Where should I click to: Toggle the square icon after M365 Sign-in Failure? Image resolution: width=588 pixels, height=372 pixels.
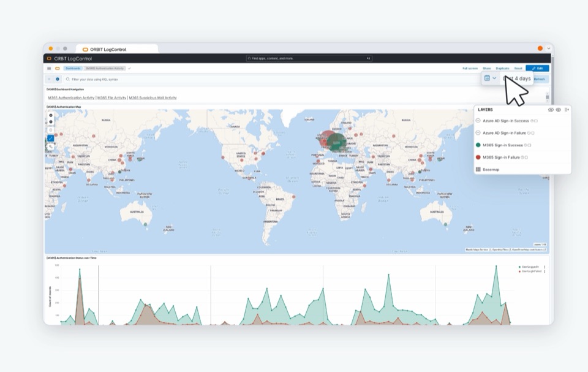pyautogui.click(x=526, y=158)
